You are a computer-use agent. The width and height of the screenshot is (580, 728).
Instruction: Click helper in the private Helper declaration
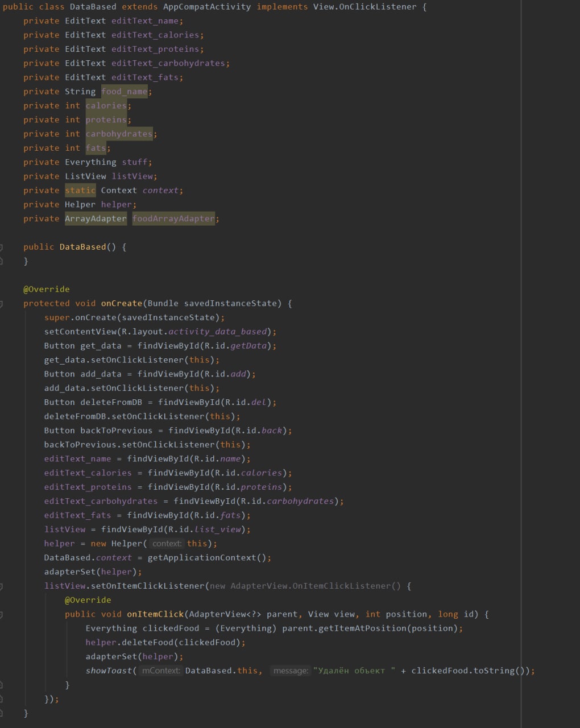117,205
